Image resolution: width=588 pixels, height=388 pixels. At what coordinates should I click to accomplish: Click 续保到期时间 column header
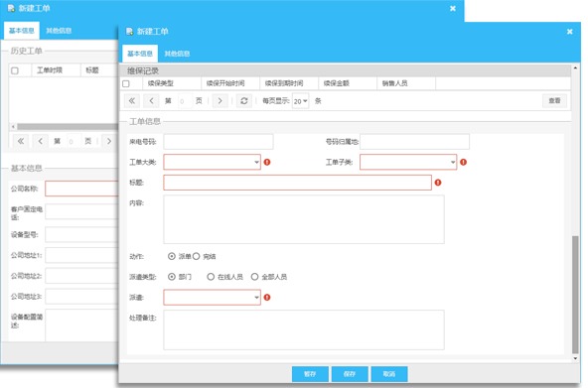(289, 83)
